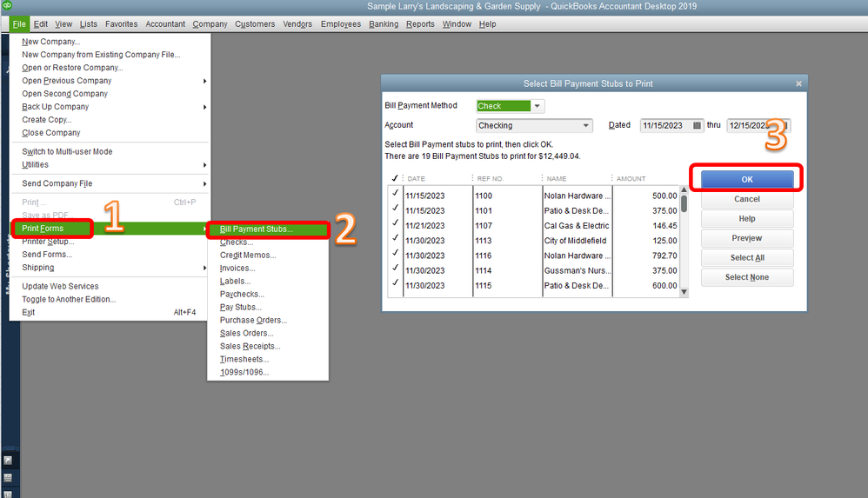868x498 pixels.
Task: Open the Help menu
Action: pos(487,24)
